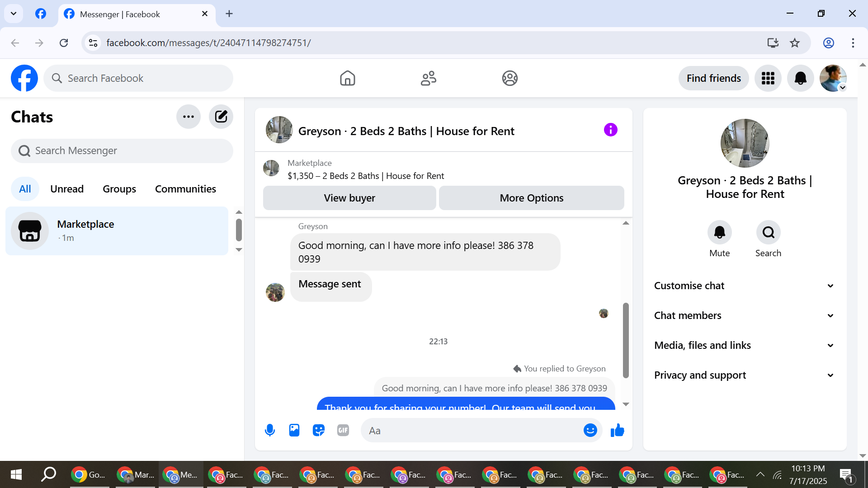
Task: Click the conversation scrollbar thumb
Action: pyautogui.click(x=626, y=340)
